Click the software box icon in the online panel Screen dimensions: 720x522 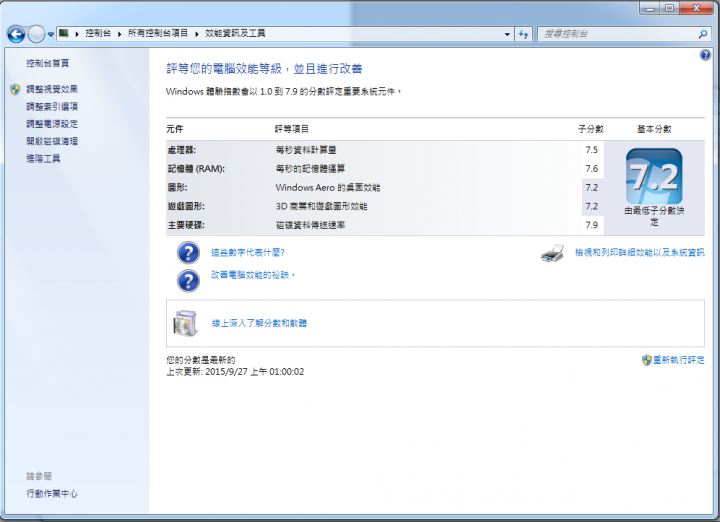click(186, 323)
